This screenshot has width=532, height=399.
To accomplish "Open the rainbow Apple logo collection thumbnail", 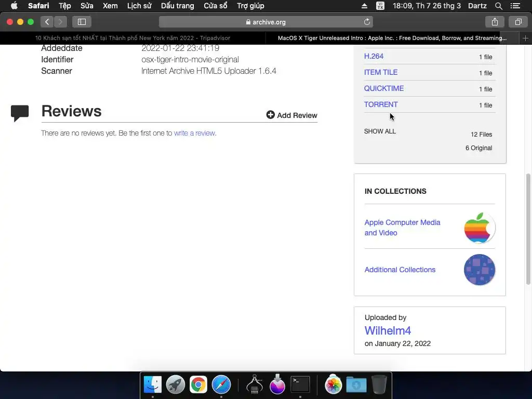I will pyautogui.click(x=480, y=228).
